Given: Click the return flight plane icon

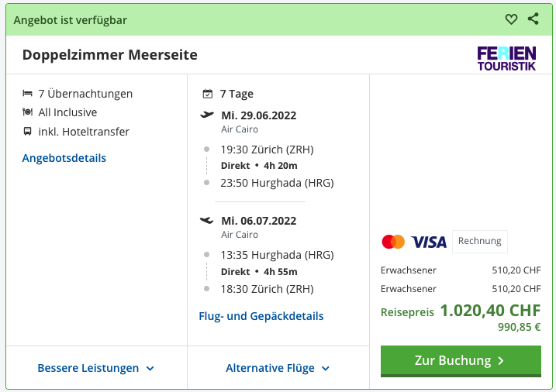Looking at the screenshot, I should tap(207, 220).
